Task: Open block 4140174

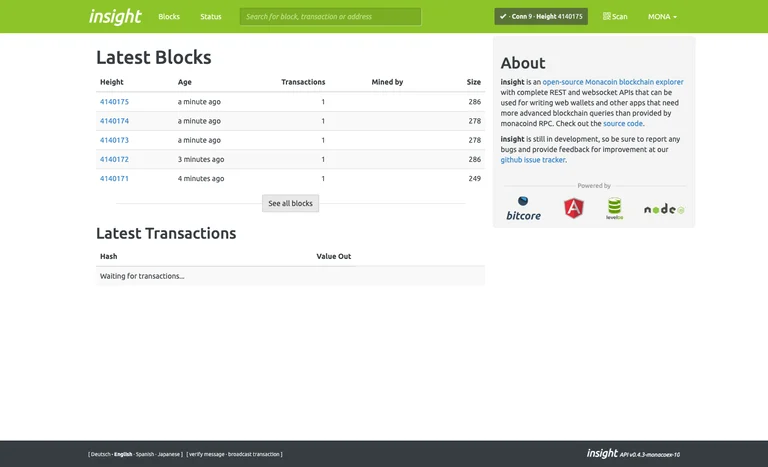Action: 114,121
